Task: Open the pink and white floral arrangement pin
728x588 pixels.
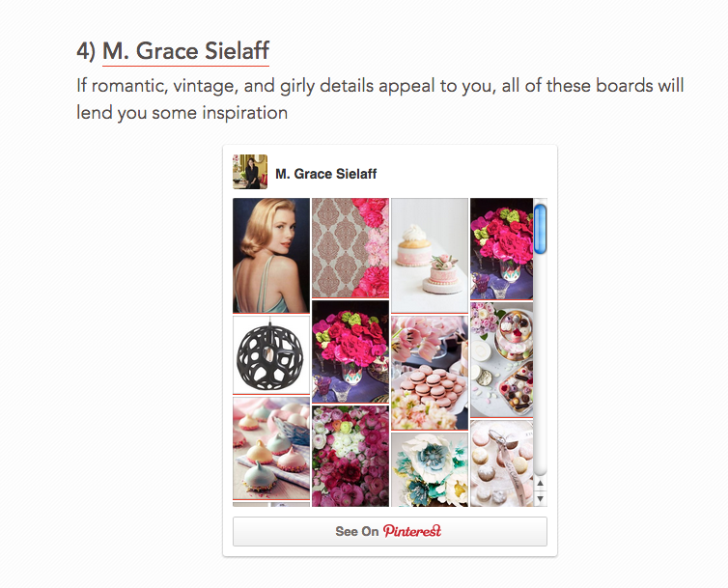Action: coord(350,456)
